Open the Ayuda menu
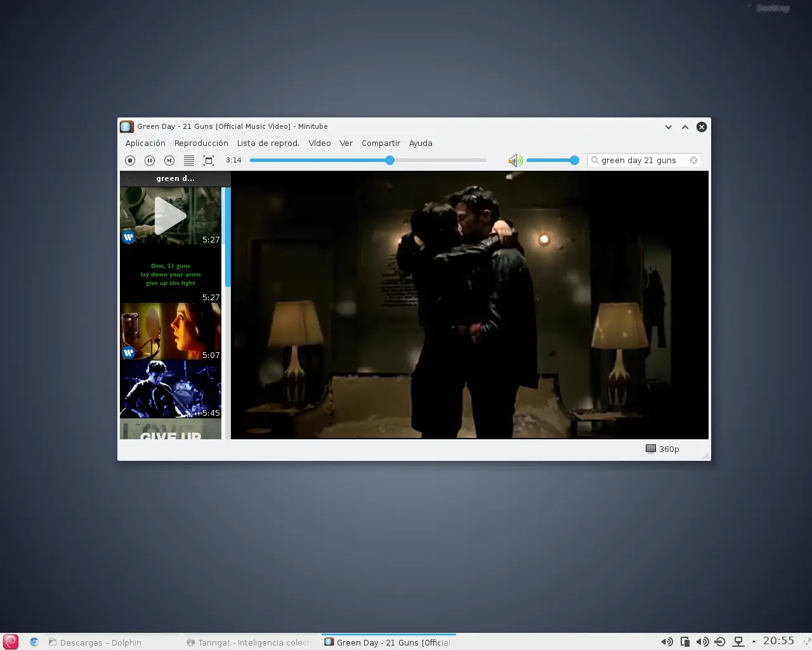This screenshot has height=650, width=812. [421, 143]
